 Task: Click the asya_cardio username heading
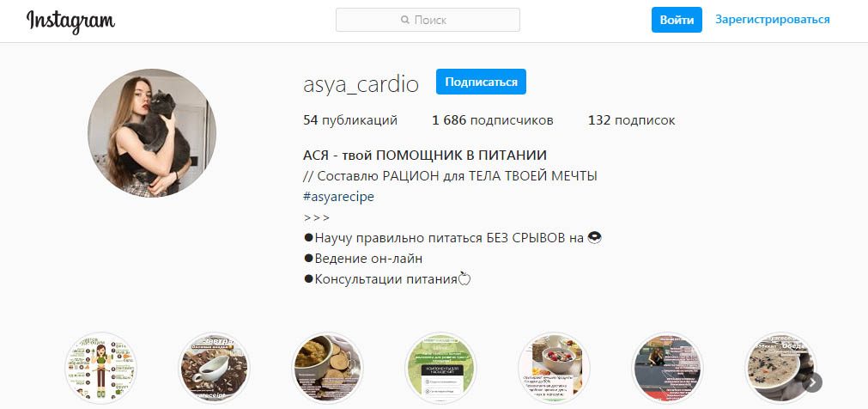361,84
